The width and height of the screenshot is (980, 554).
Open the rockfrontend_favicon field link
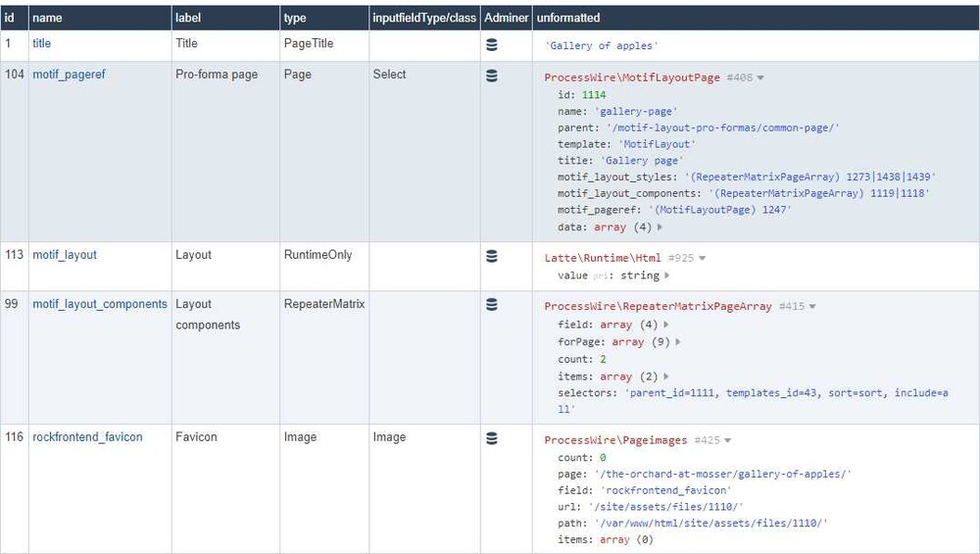point(87,437)
